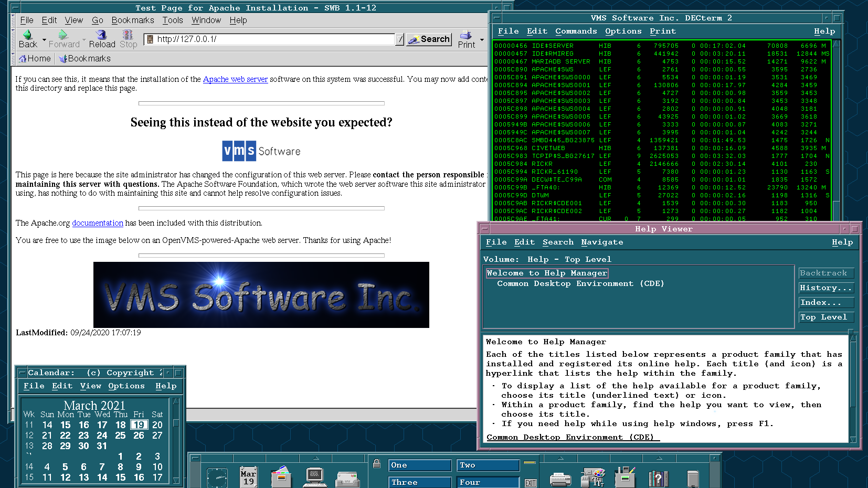Open the Printer icon on front panel
This screenshot has height=488, width=868.
pos(560,479)
